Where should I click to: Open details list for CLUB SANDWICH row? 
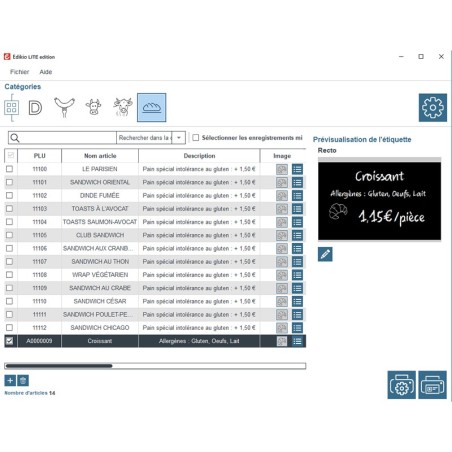297,235
